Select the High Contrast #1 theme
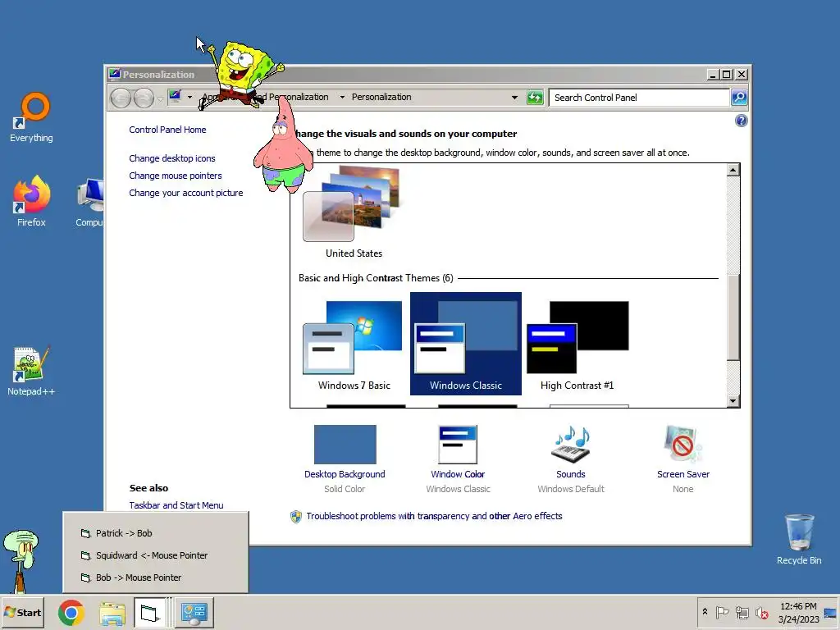The width and height of the screenshot is (840, 630). click(577, 344)
